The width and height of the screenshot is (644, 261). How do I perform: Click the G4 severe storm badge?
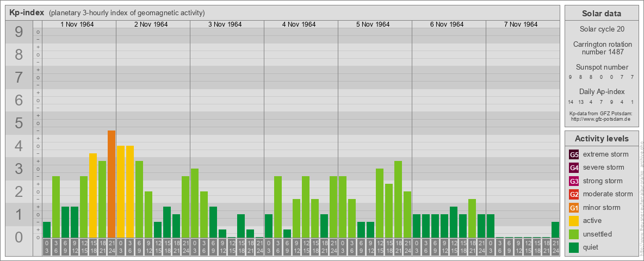click(574, 167)
